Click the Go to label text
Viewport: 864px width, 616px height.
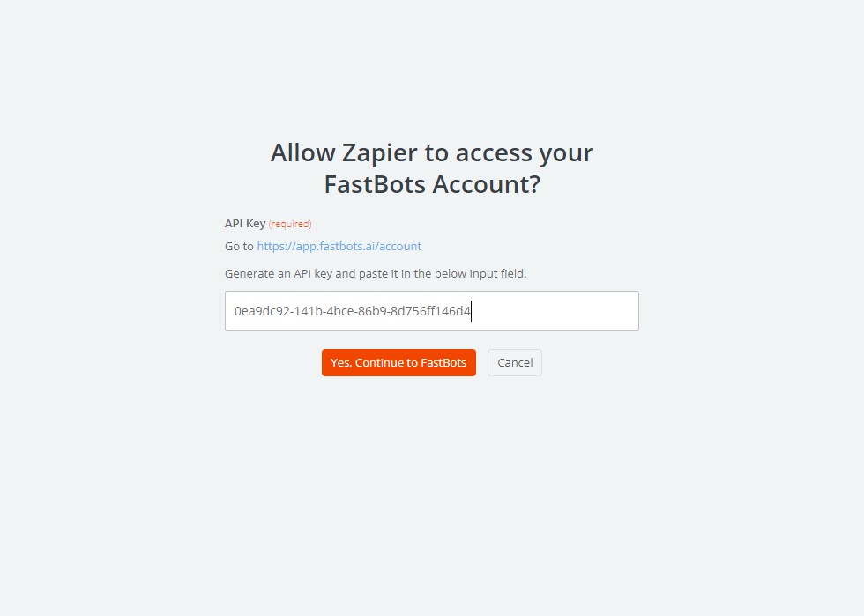239,246
